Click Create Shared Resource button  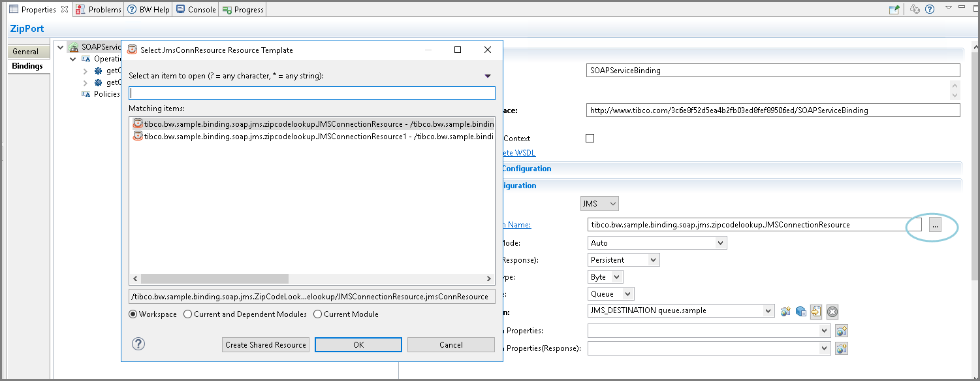pyautogui.click(x=266, y=344)
